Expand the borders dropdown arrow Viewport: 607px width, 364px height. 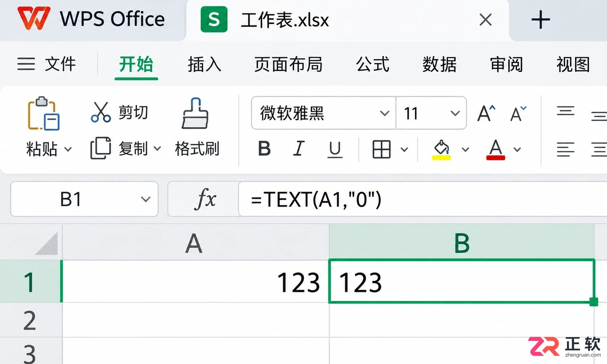tap(404, 150)
